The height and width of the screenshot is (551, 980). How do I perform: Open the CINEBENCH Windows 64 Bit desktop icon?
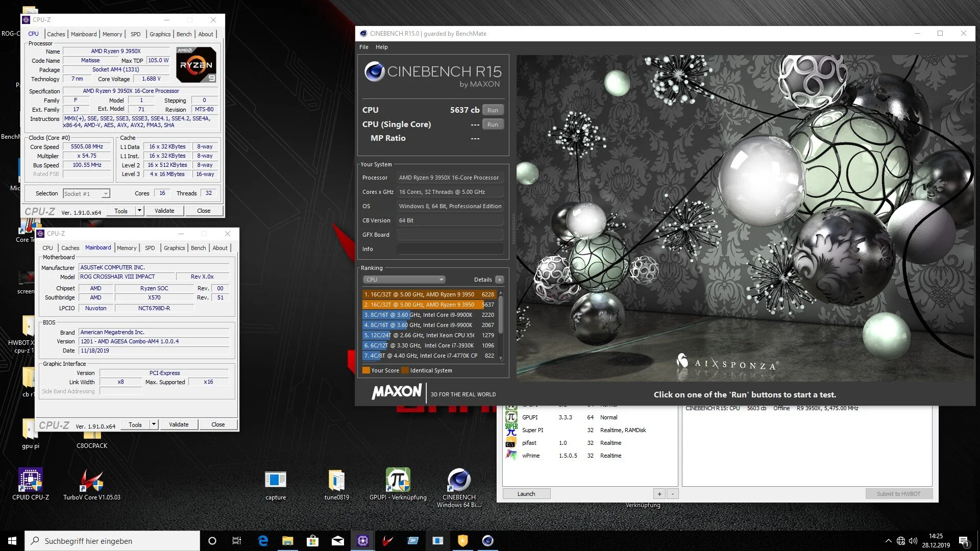click(x=459, y=480)
